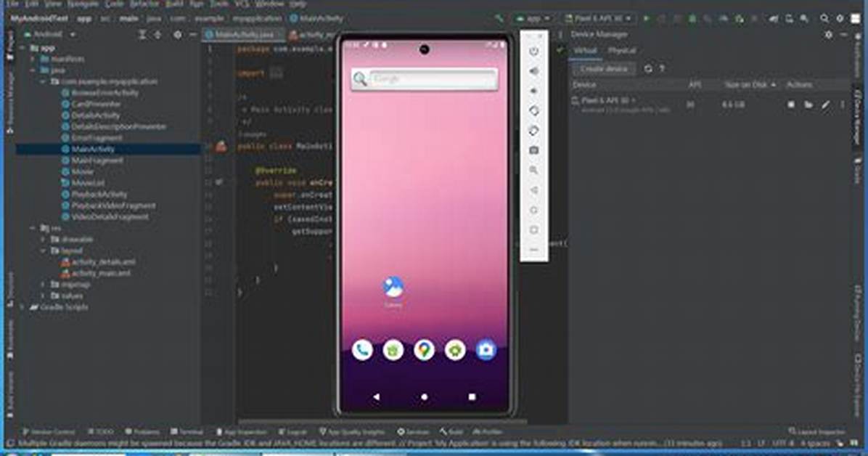
Task: Click the emulator volume down icon
Action: 533,91
